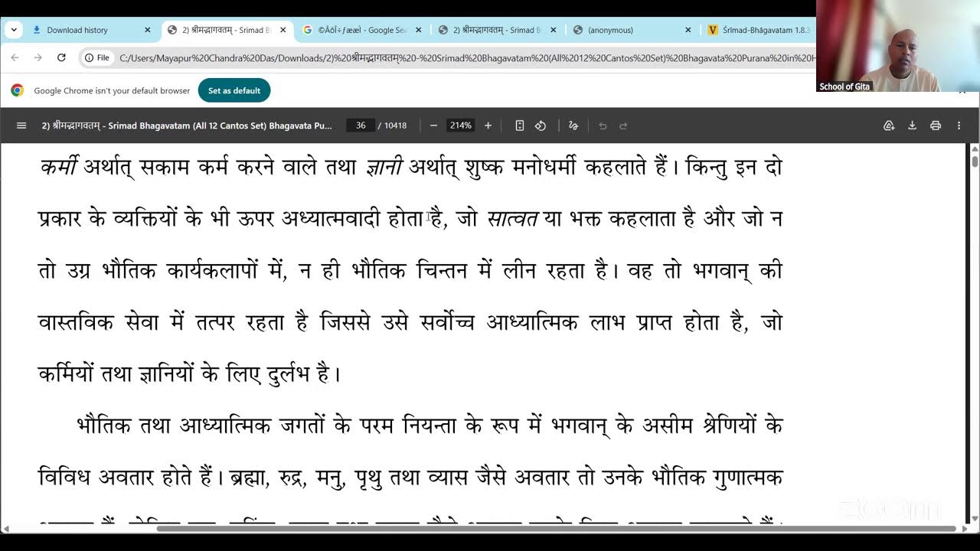Redo the PDF annotation
This screenshot has width=980, height=551.
[623, 126]
